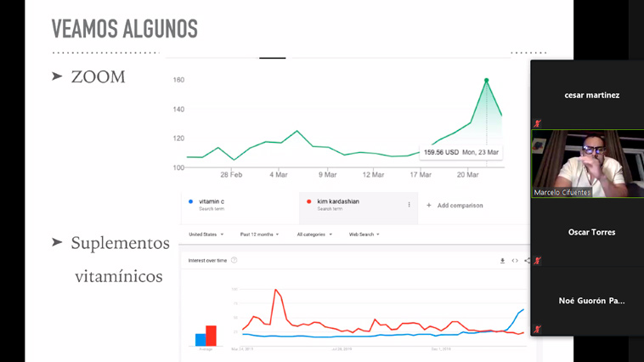Click cesar martinez's muted microphone icon
The width and height of the screenshot is (644, 362).
(537, 123)
